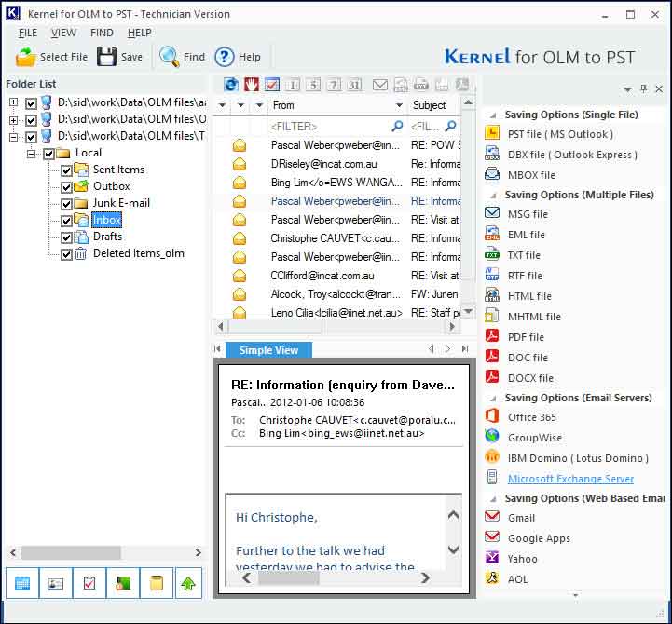672x624 pixels.
Task: Choose RTF file saving option
Action: (x=525, y=276)
